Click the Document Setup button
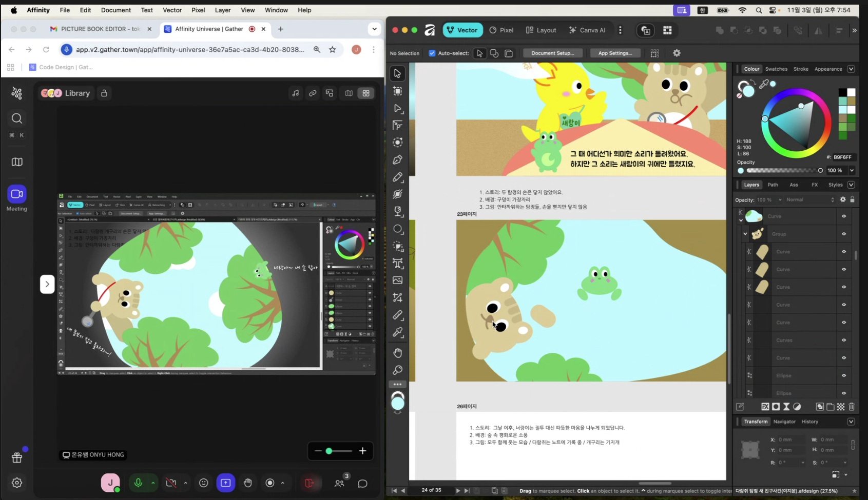868x500 pixels. 552,53
